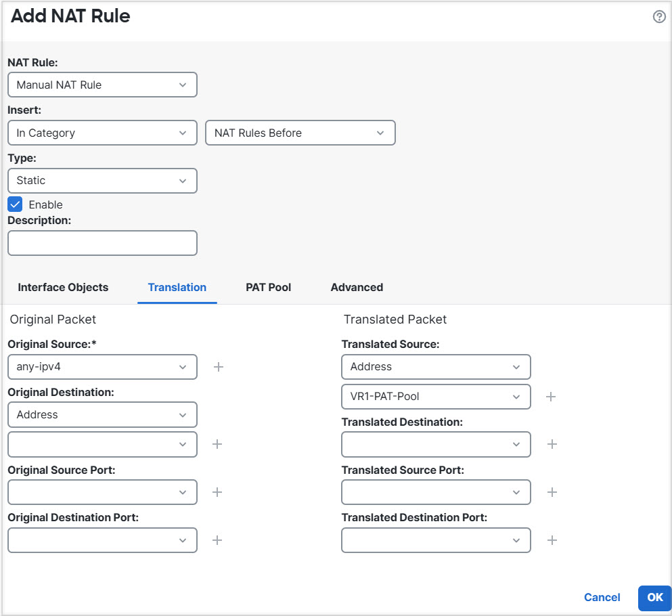The width and height of the screenshot is (672, 616).
Task: Confirm the rule with OK
Action: pyautogui.click(x=654, y=598)
